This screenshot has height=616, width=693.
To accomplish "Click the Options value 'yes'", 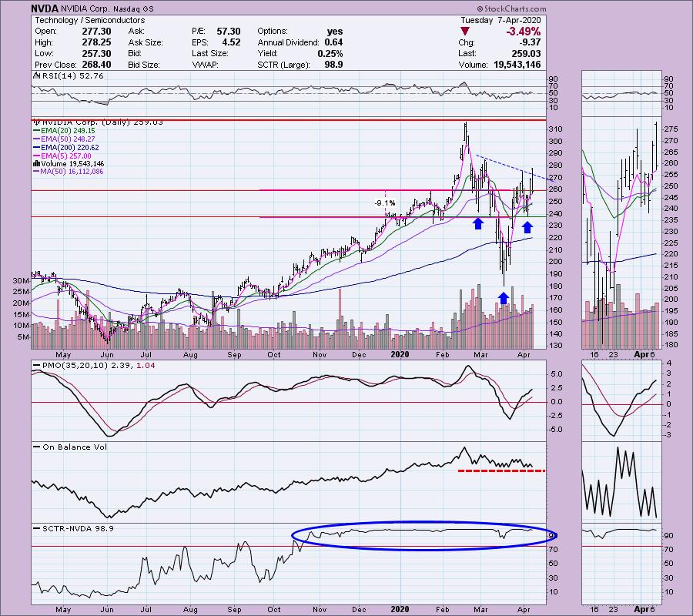I will pyautogui.click(x=335, y=32).
